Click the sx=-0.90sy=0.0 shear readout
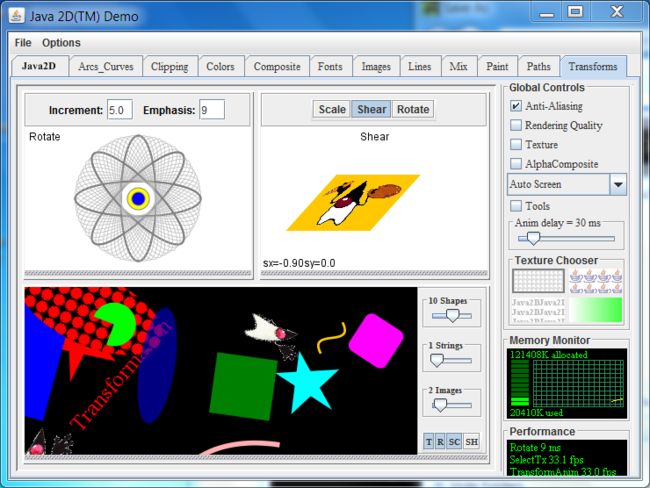This screenshot has height=488, width=650. pyautogui.click(x=299, y=263)
